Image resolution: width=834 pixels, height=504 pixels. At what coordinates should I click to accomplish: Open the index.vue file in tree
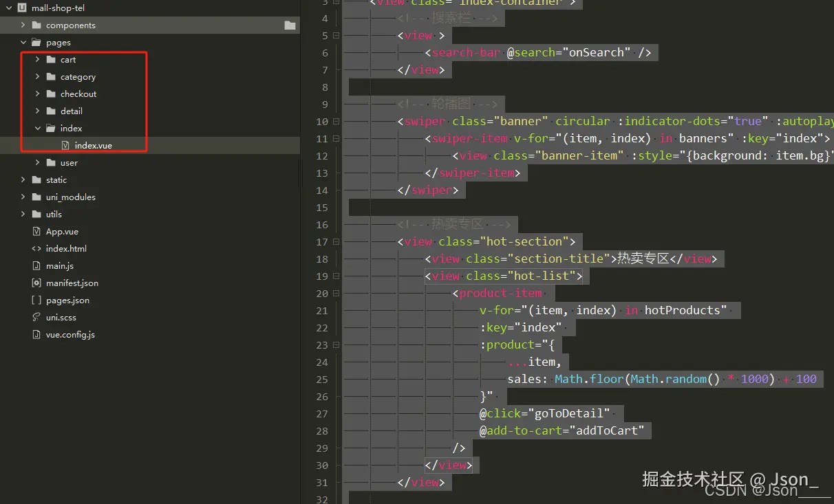(x=93, y=146)
